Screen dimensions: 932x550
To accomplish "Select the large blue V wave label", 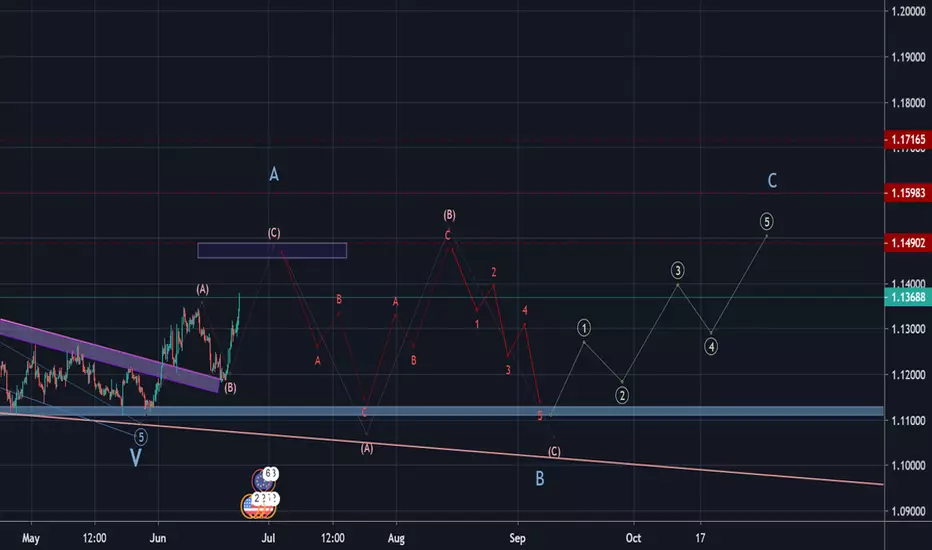I will [x=136, y=458].
